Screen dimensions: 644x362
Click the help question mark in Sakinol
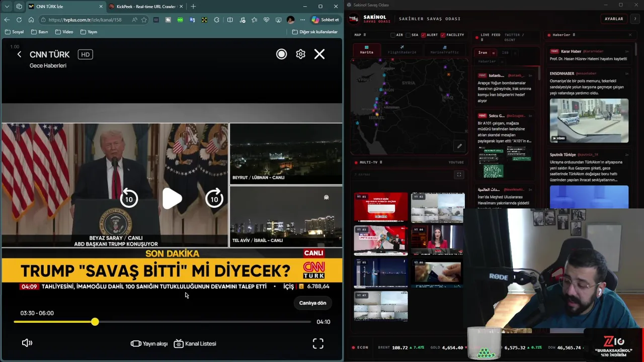635,19
